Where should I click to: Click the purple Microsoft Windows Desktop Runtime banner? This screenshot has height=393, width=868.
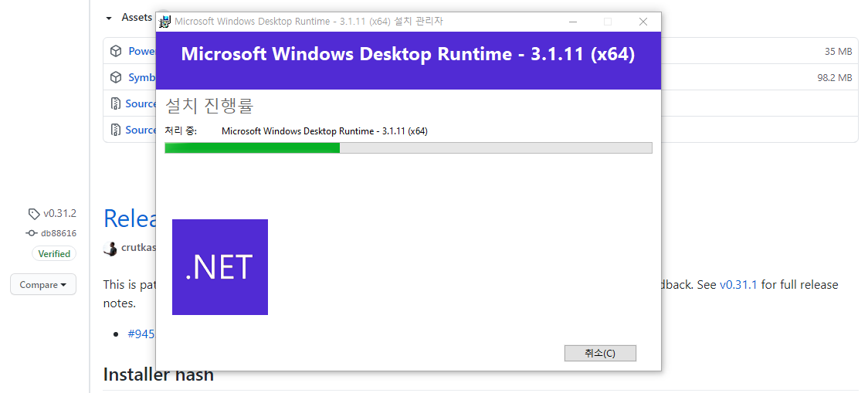pyautogui.click(x=409, y=60)
